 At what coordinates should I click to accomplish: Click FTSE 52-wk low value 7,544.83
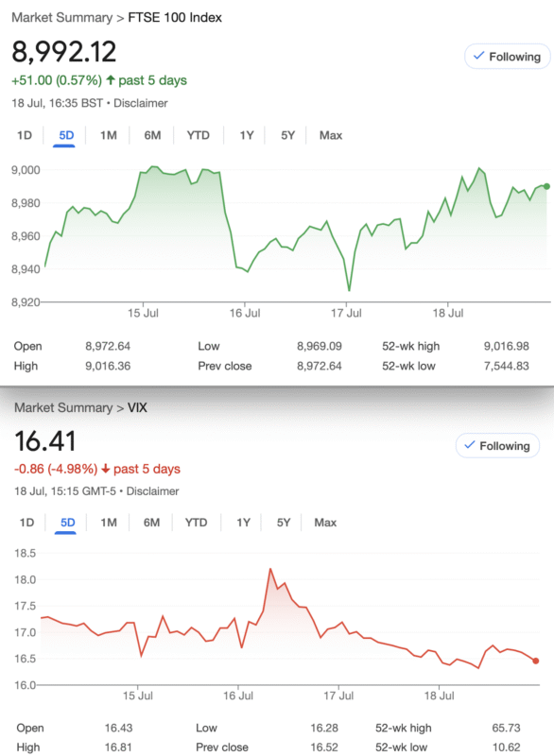(507, 366)
